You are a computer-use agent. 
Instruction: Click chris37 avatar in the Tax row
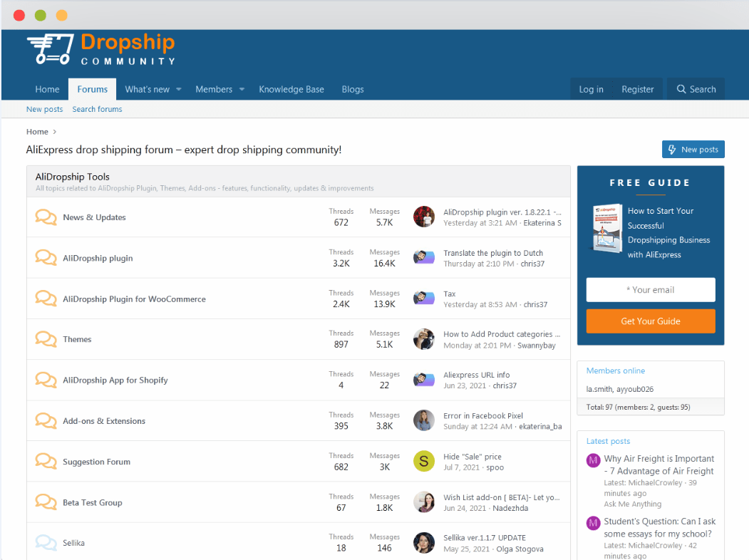tap(424, 299)
